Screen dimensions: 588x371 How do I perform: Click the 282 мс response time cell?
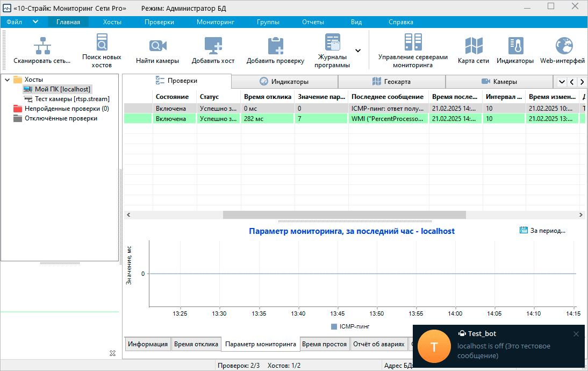point(268,118)
